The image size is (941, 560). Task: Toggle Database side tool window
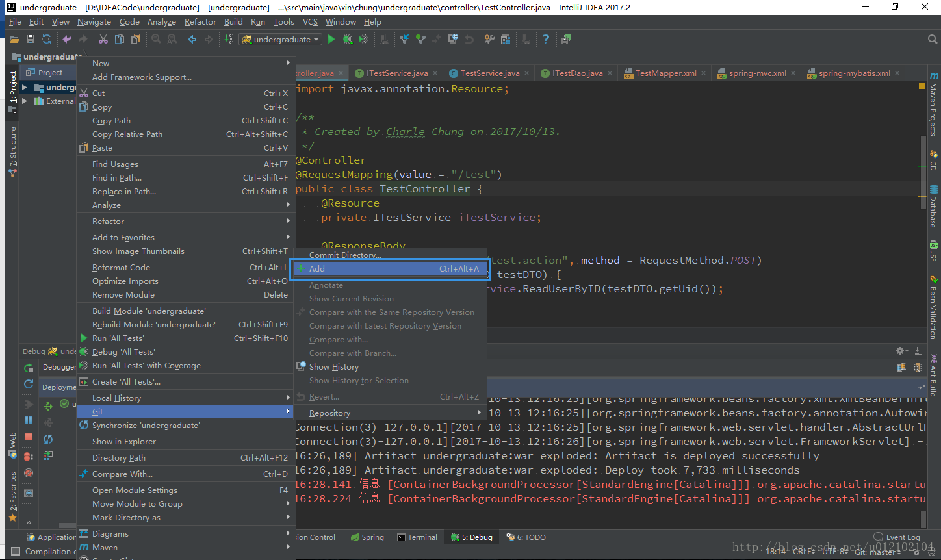click(x=934, y=207)
